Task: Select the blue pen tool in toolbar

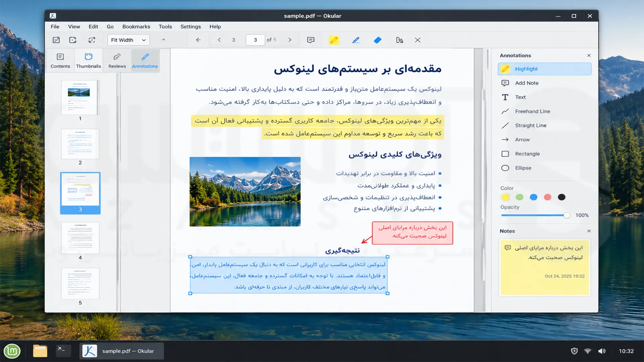Action: coord(356,40)
